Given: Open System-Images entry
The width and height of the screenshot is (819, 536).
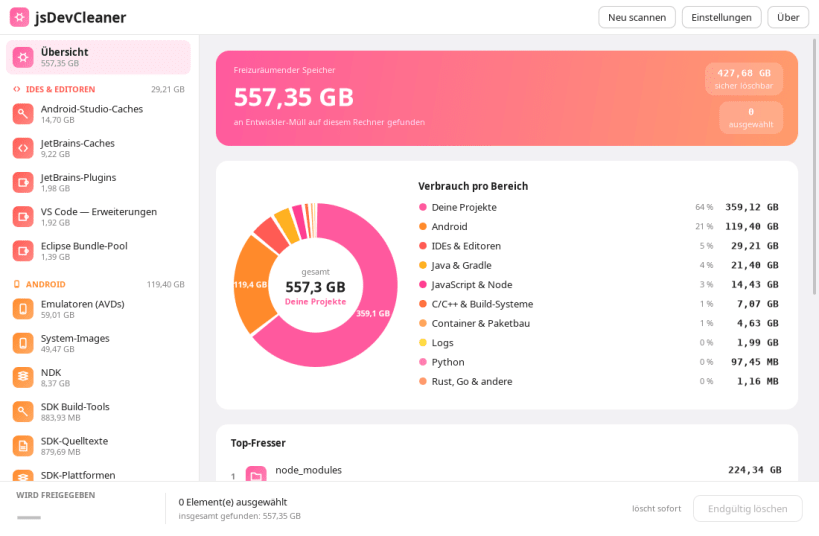Looking at the screenshot, I should pyautogui.click(x=98, y=343).
